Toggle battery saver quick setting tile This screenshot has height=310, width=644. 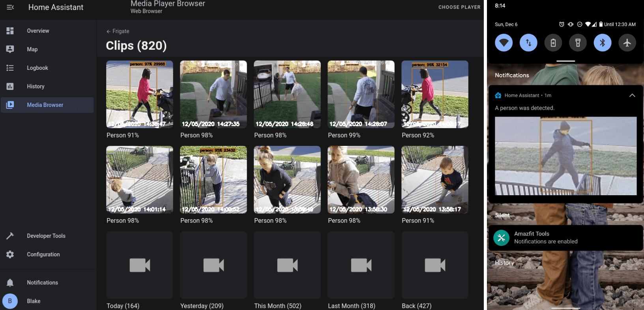coord(553,43)
